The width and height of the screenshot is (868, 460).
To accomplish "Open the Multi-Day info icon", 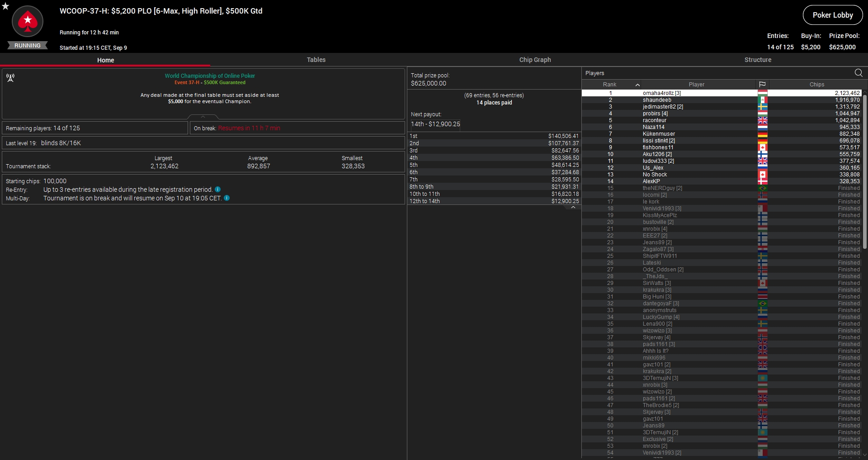I will click(227, 198).
